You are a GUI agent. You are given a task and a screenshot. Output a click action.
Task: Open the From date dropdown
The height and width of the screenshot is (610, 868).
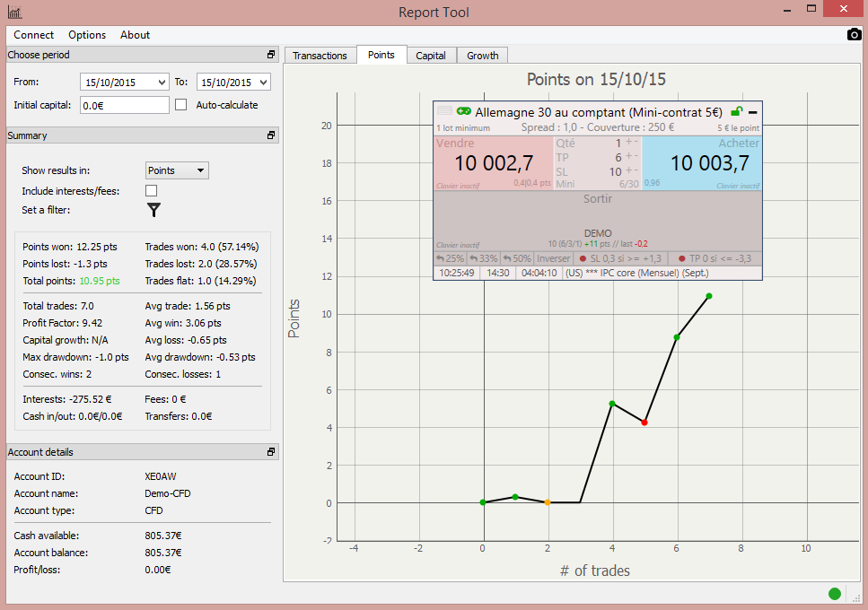[x=161, y=83]
